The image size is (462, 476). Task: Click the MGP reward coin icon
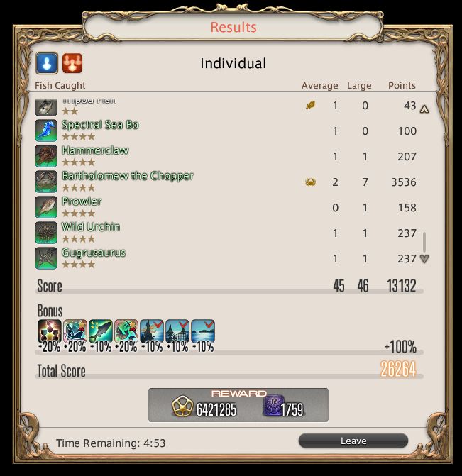182,406
